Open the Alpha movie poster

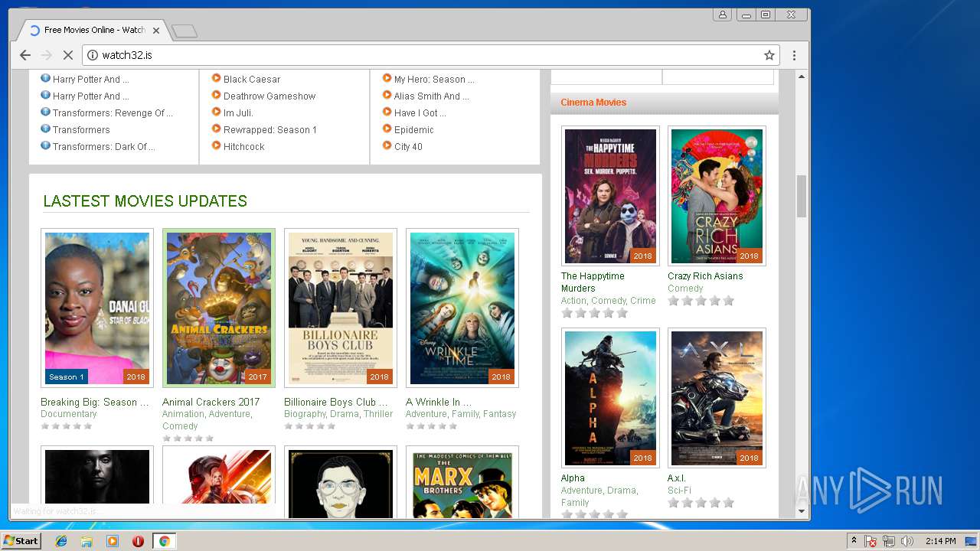click(610, 398)
